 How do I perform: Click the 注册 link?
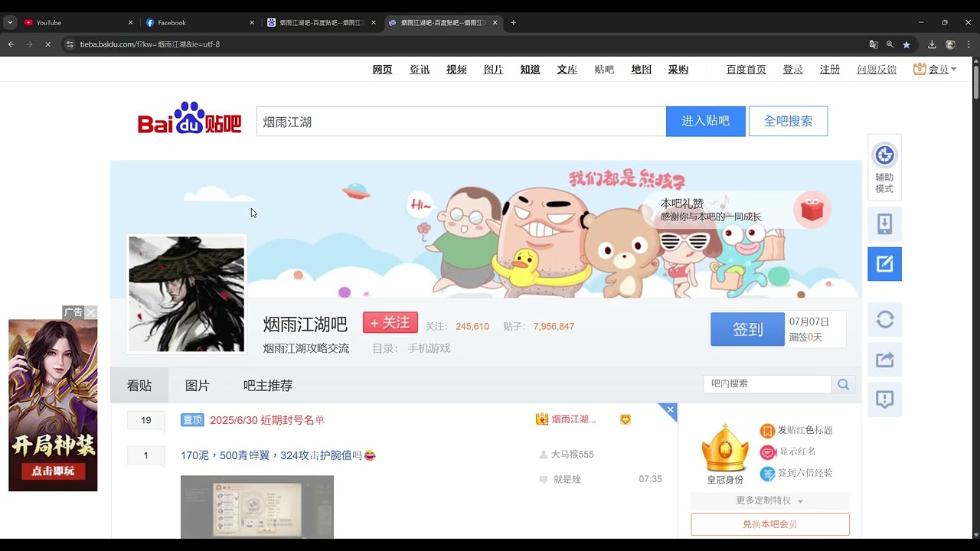[829, 70]
